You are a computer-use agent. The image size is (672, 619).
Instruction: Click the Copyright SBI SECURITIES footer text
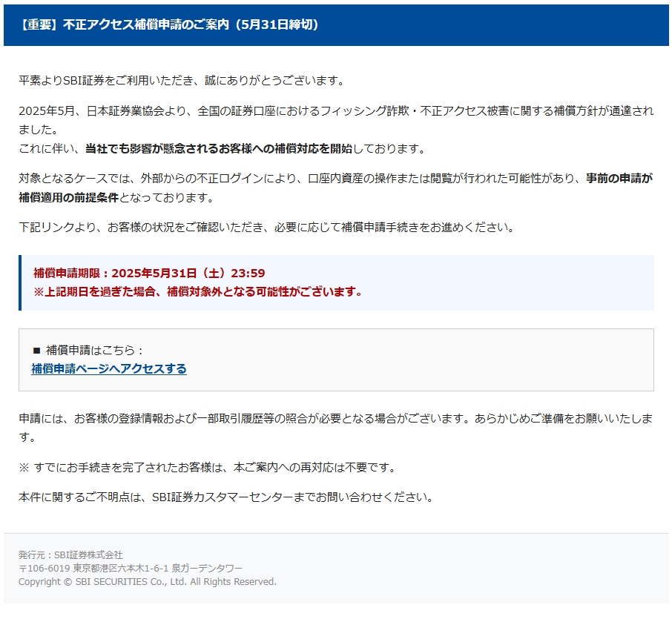147,581
